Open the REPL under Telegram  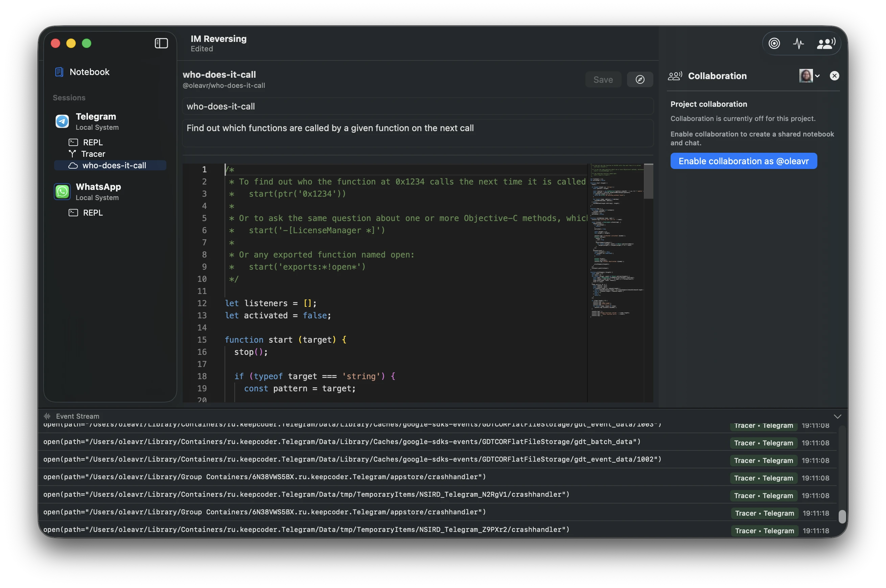(x=92, y=143)
